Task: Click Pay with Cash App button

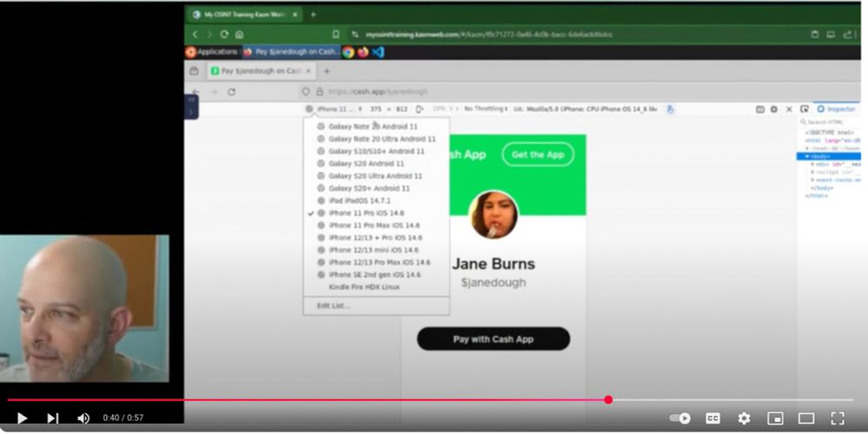Action: click(x=493, y=339)
